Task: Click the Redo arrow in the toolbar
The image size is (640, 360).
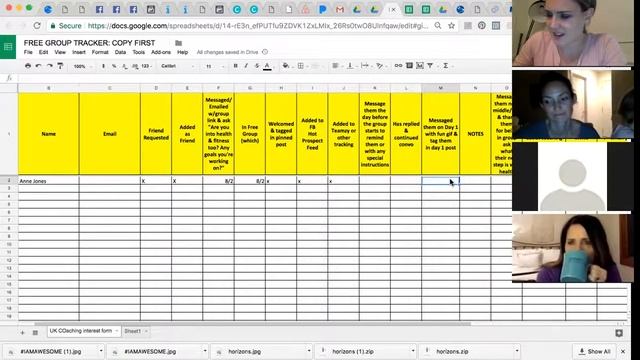Action: click(49, 66)
